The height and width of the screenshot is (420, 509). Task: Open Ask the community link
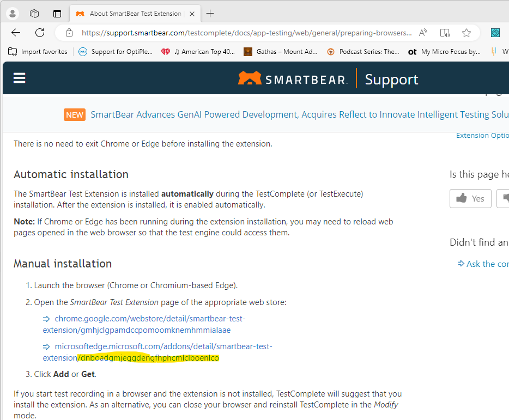(x=483, y=264)
